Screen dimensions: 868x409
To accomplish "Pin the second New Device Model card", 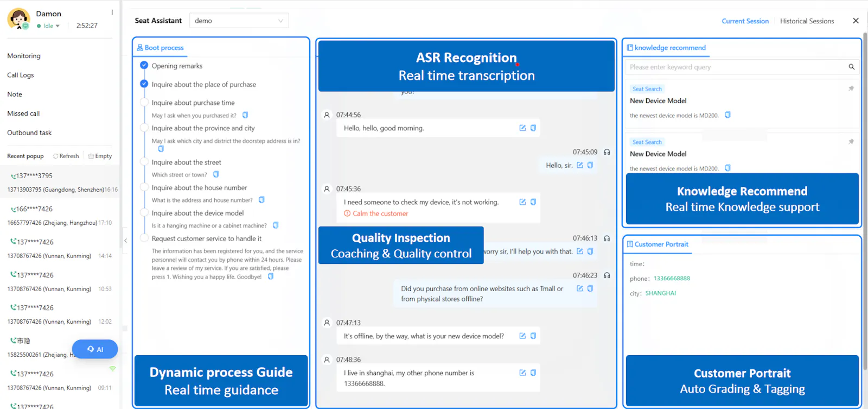I will (851, 142).
